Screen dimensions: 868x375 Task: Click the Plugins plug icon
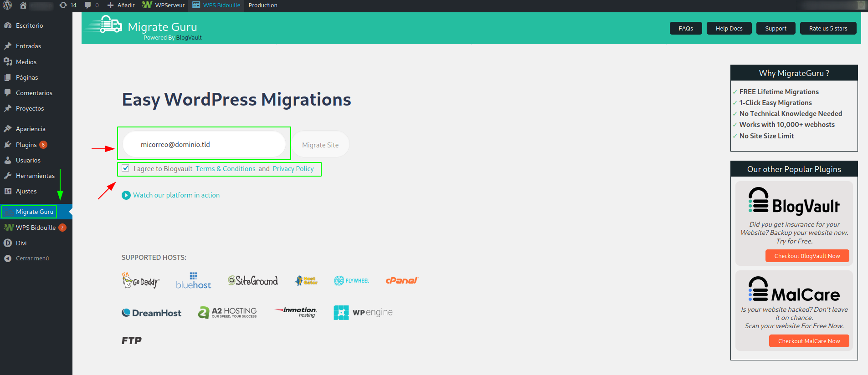pyautogui.click(x=8, y=145)
